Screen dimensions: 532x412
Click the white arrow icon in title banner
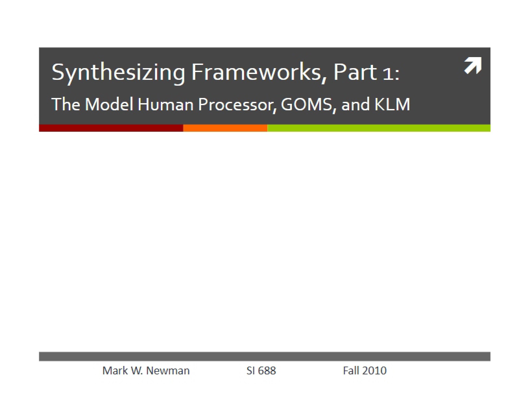click(x=473, y=66)
